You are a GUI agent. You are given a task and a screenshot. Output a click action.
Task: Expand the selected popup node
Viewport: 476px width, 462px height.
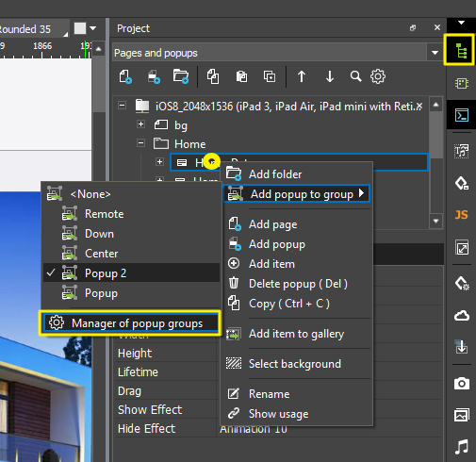[159, 162]
